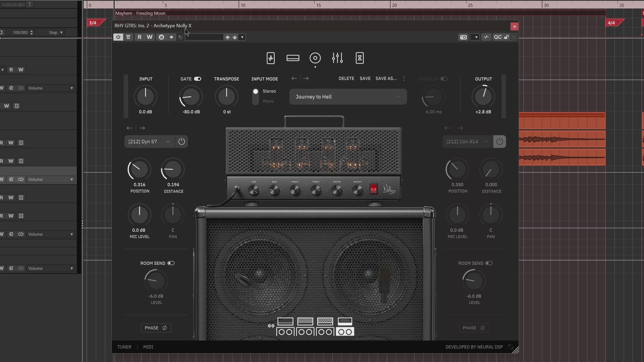The image size is (644, 362).
Task: Flip the right PHASE button
Action: [x=474, y=328]
